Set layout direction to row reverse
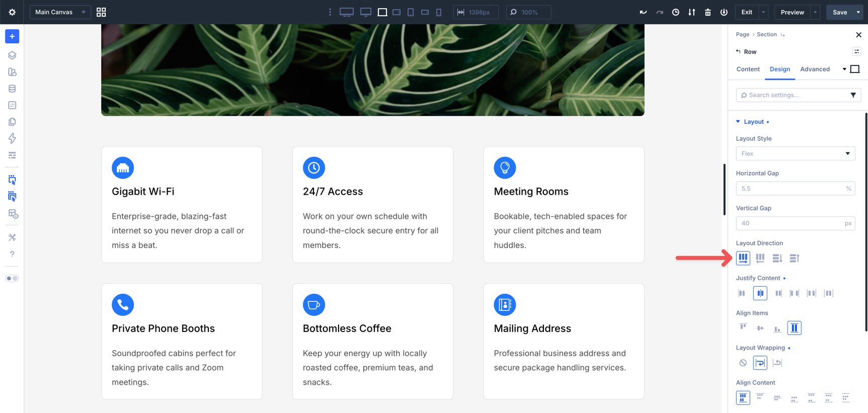The height and width of the screenshot is (413, 868). coord(760,258)
